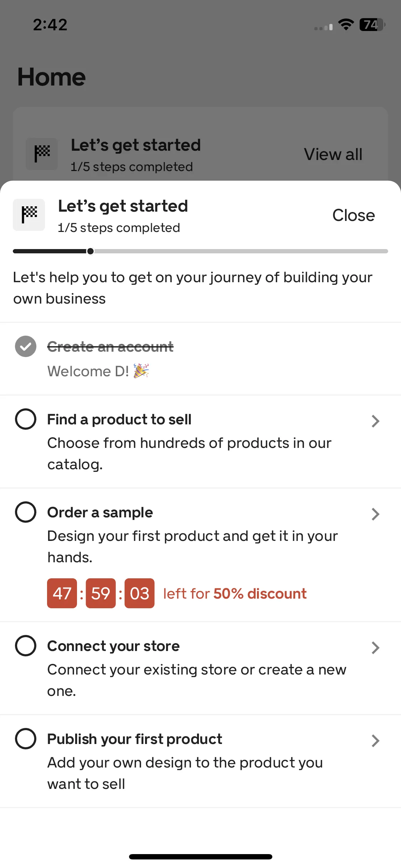Expand Find a product to sell chevron
This screenshot has height=868, width=401.
[375, 421]
